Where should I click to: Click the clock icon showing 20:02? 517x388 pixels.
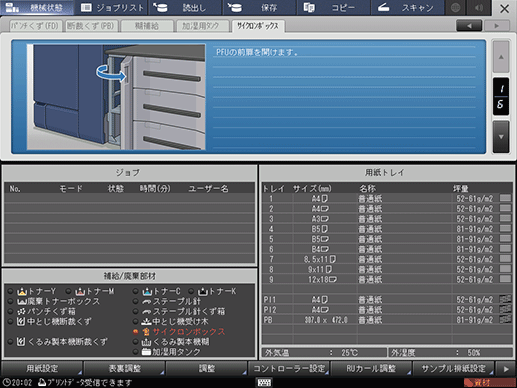tap(6, 382)
